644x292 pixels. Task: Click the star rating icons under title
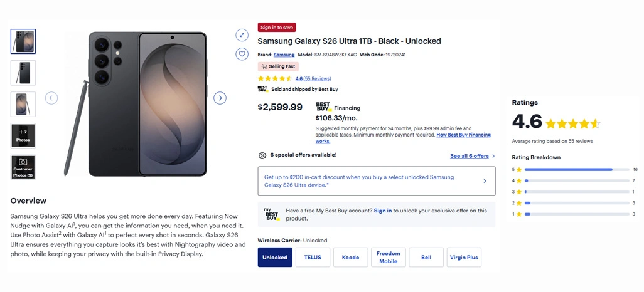tap(275, 79)
